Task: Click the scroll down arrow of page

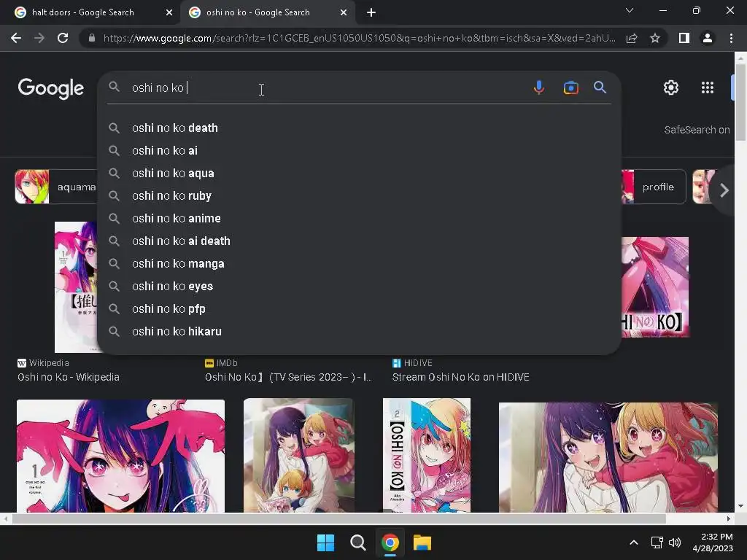Action: pyautogui.click(x=740, y=506)
